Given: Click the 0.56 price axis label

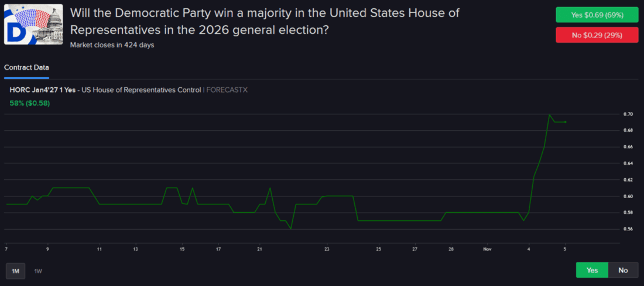Looking at the screenshot, I should click(628, 229).
